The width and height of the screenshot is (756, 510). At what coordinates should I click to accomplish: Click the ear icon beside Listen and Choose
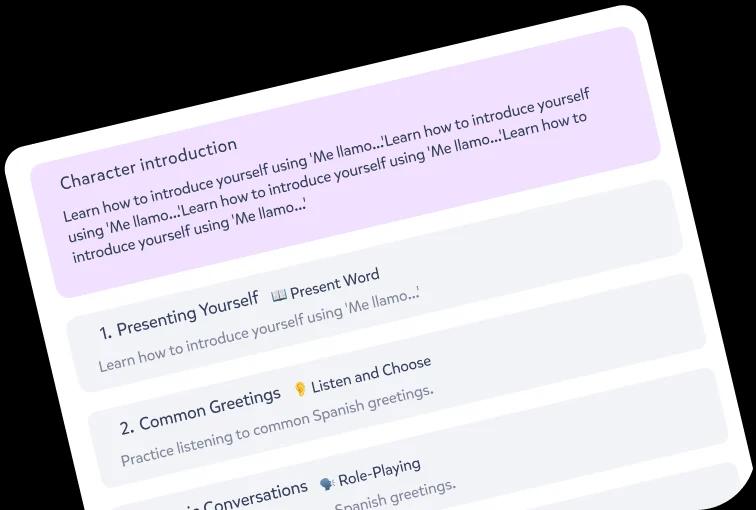(299, 389)
